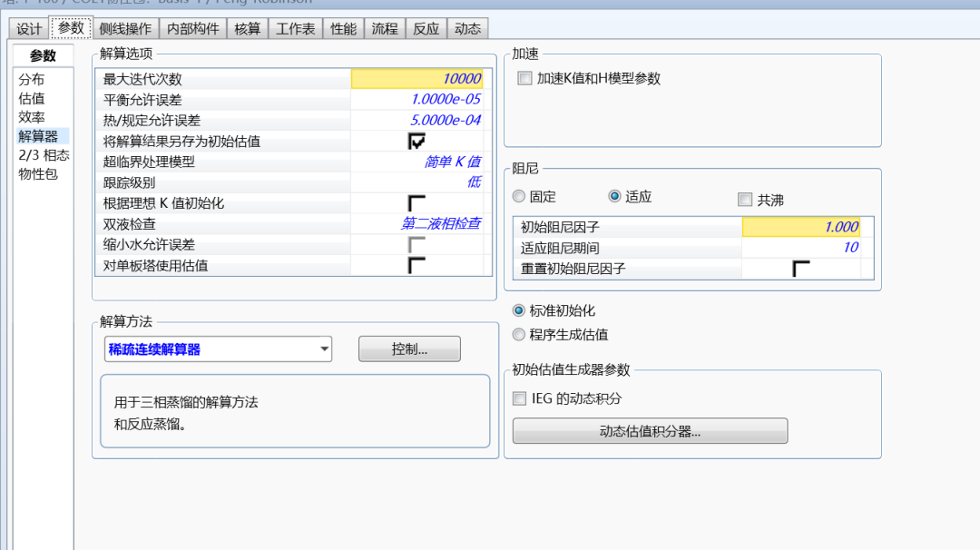
Task: Change the 超临界处理模型 简单K值 setting
Action: (x=454, y=162)
